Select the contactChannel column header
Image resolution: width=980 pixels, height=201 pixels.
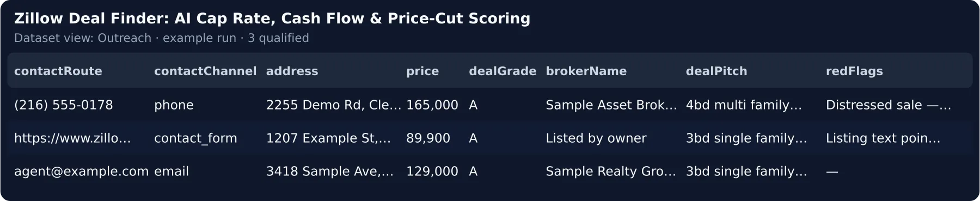click(x=205, y=71)
